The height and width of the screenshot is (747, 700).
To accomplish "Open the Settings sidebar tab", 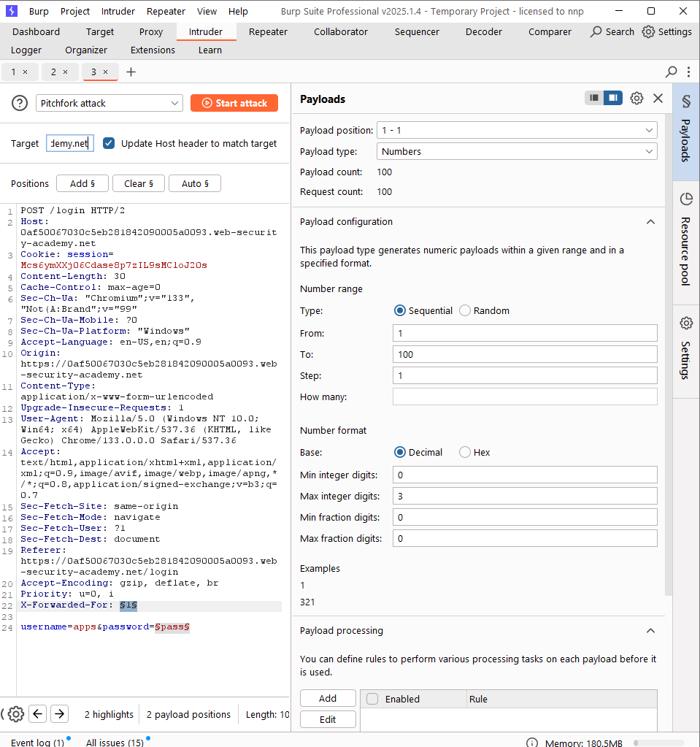I will [685, 351].
